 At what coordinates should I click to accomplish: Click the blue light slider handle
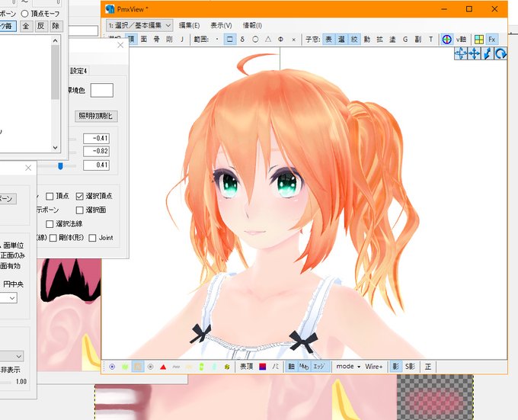click(60, 166)
